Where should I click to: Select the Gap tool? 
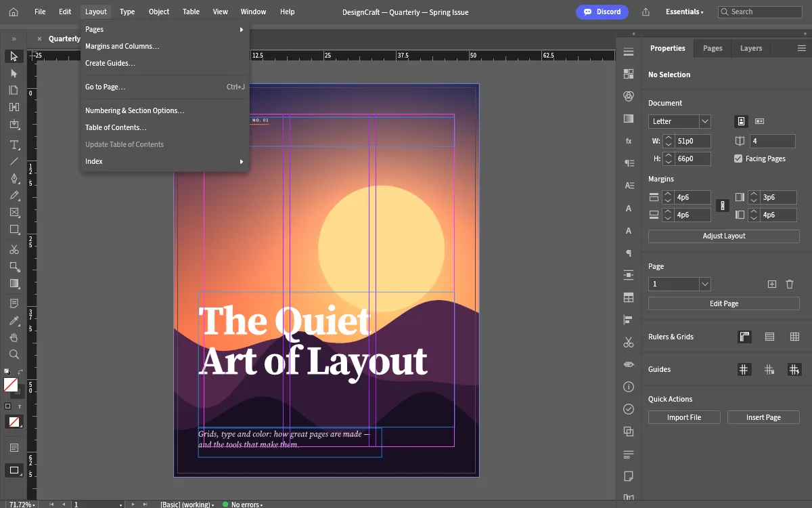14,107
